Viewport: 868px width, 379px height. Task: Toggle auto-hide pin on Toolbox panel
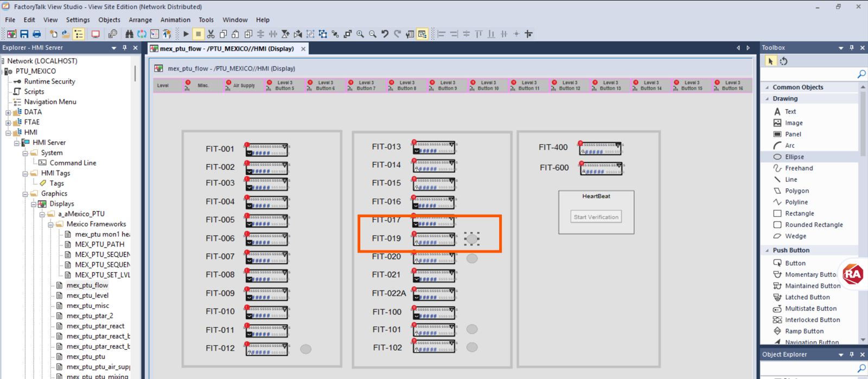pos(852,48)
